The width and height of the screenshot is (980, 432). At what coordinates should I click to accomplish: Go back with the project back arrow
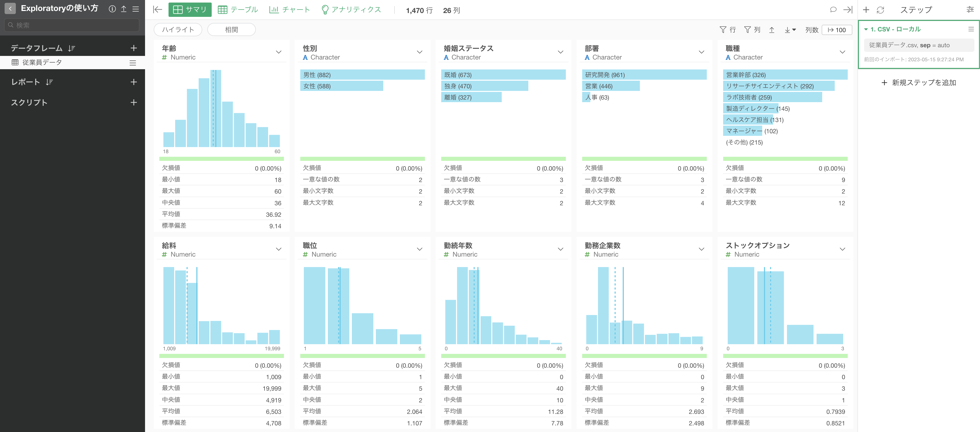point(10,8)
